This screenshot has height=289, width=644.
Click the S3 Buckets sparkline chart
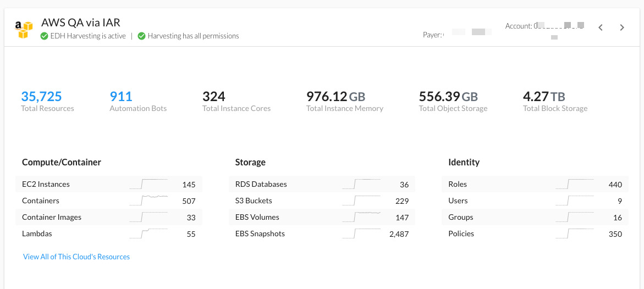361,201
